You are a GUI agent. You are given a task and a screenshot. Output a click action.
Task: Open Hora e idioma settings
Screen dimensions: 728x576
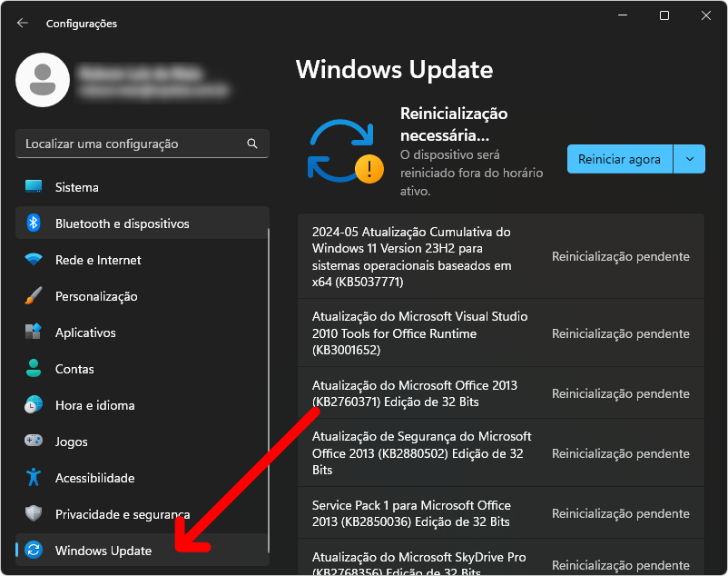tap(94, 405)
